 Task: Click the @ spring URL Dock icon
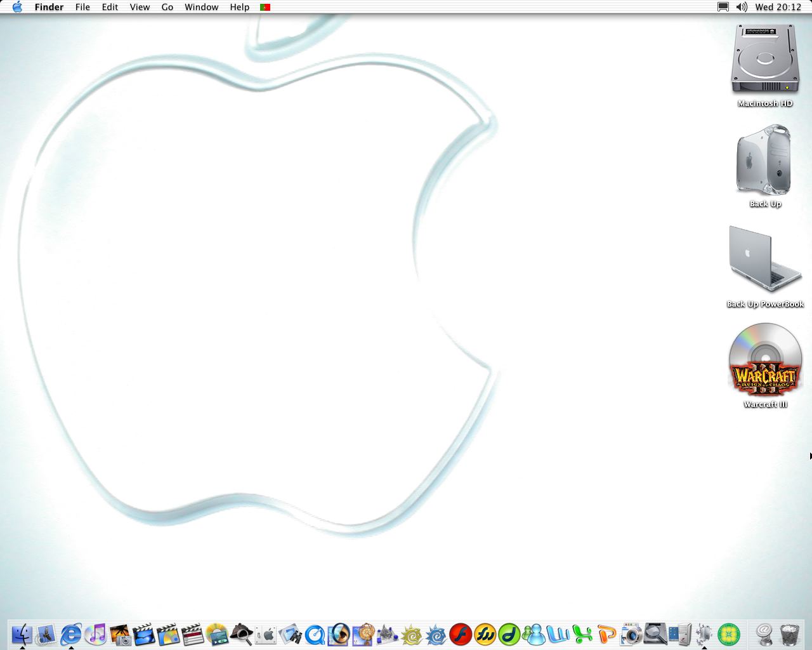pos(765,634)
